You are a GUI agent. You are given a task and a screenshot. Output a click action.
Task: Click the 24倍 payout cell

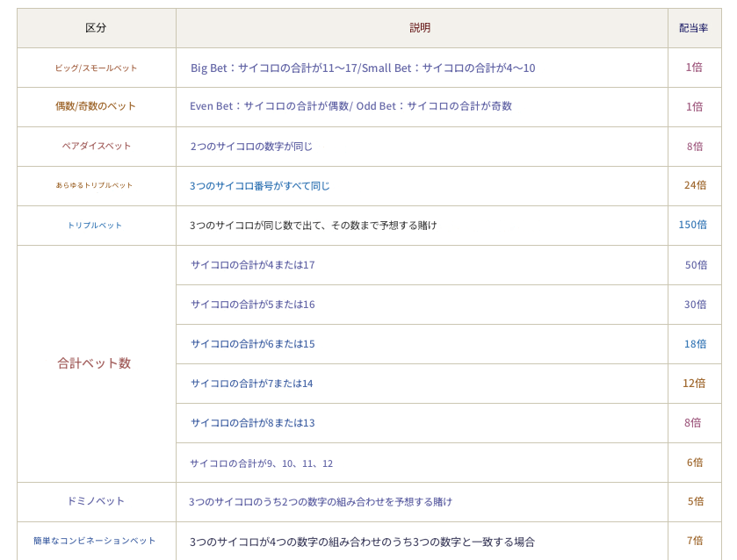pyautogui.click(x=695, y=185)
